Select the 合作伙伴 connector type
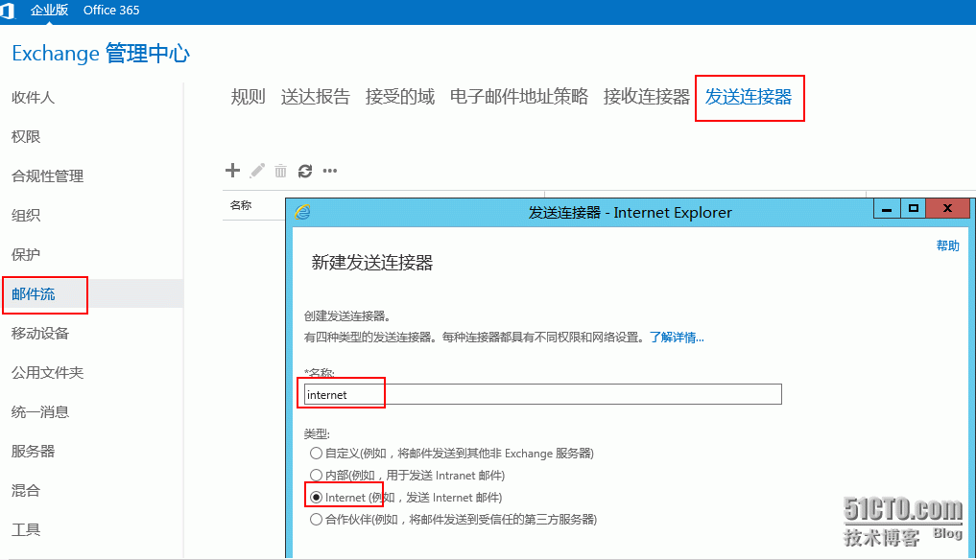The height and width of the screenshot is (560, 976). (316, 519)
